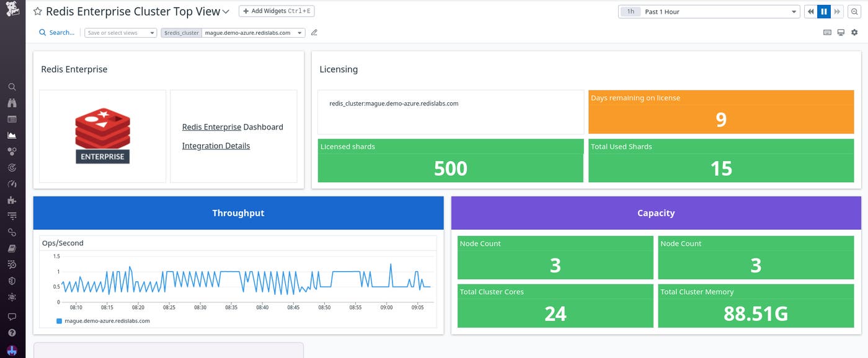Open the Notebooks icon in the sidebar
The height and width of the screenshot is (358, 868).
click(x=12, y=248)
